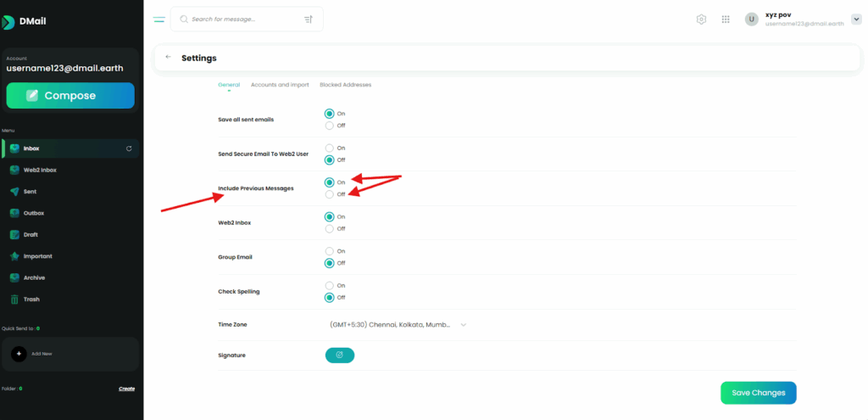Enable the Check Spelling On option
Viewport: 868px width, 420px height.
(330, 286)
